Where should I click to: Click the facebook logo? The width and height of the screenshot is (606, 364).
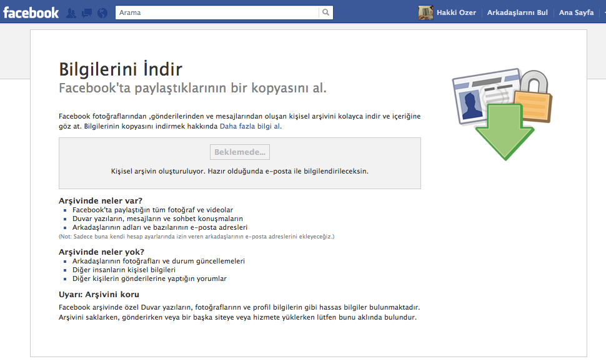tap(31, 12)
